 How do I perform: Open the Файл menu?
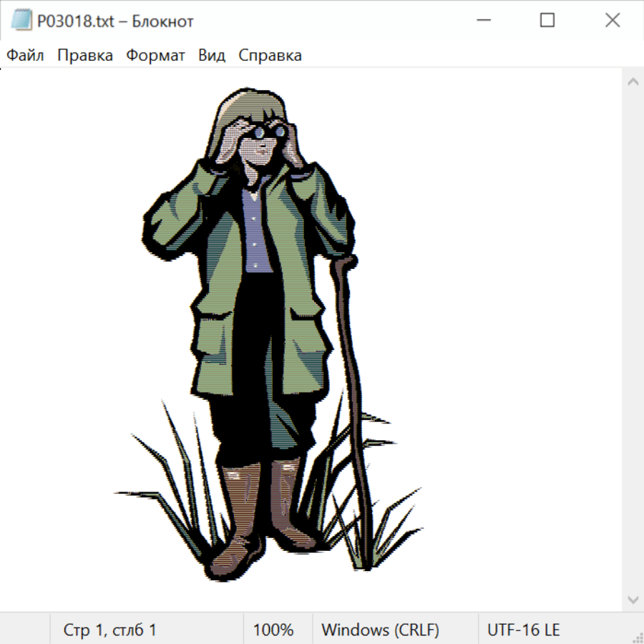point(25,56)
